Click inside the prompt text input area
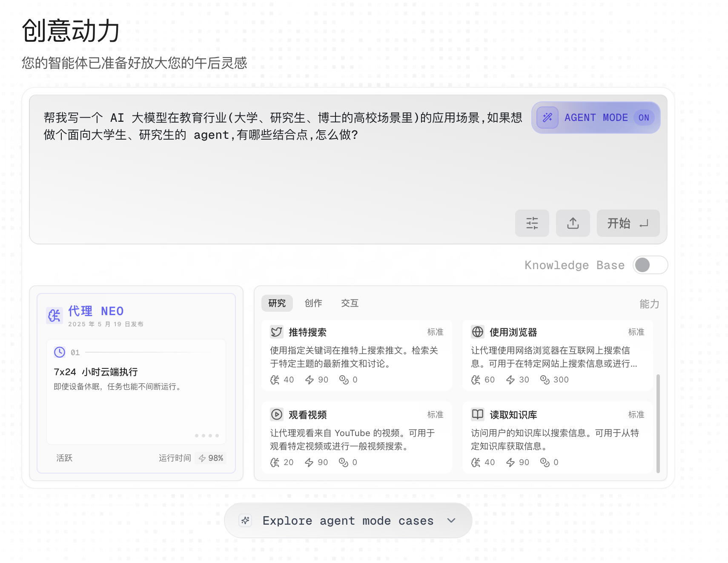Viewport: 728px width, 563px height. click(281, 170)
